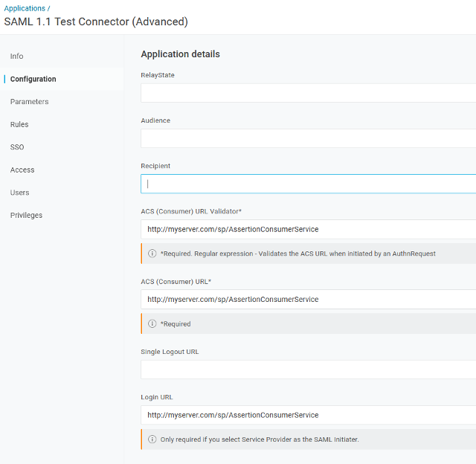Click into the Audience text field
Viewport: 476px width, 464px height.
(308, 138)
